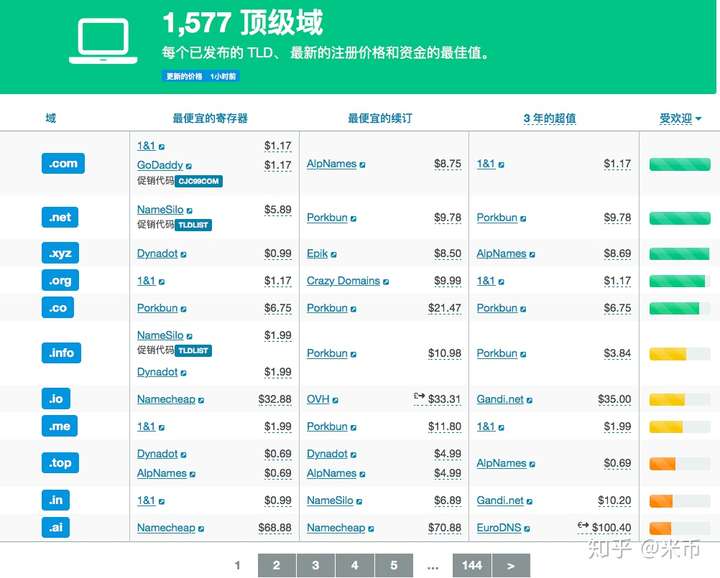Click the 更新的价格 1小时前 badge
This screenshot has height=578, width=720.
(201, 76)
